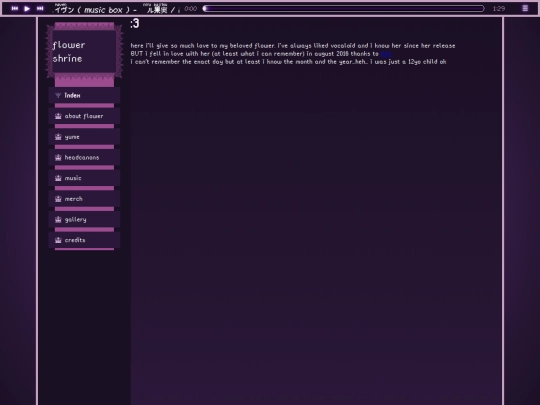Go to the yume page
Image resolution: width=540 pixels, height=405 pixels.
click(x=84, y=137)
